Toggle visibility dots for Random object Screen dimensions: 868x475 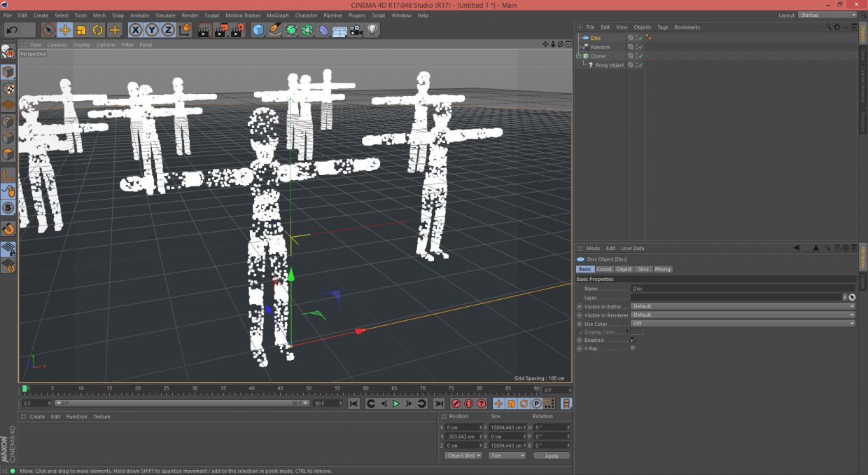636,47
